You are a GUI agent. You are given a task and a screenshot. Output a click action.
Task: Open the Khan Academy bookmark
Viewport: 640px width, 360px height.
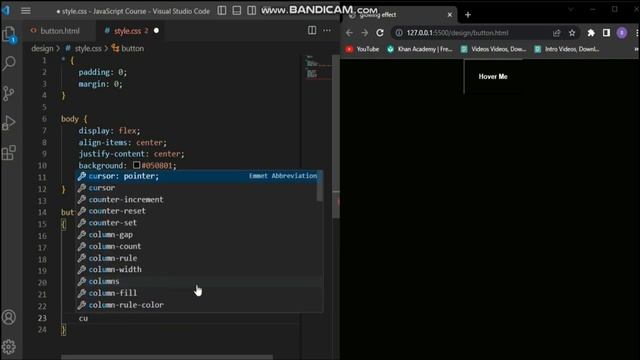420,49
